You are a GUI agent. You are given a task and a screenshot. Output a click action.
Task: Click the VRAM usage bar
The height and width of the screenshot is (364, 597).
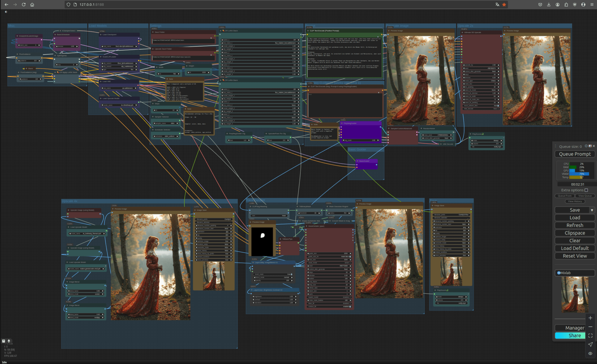579,174
